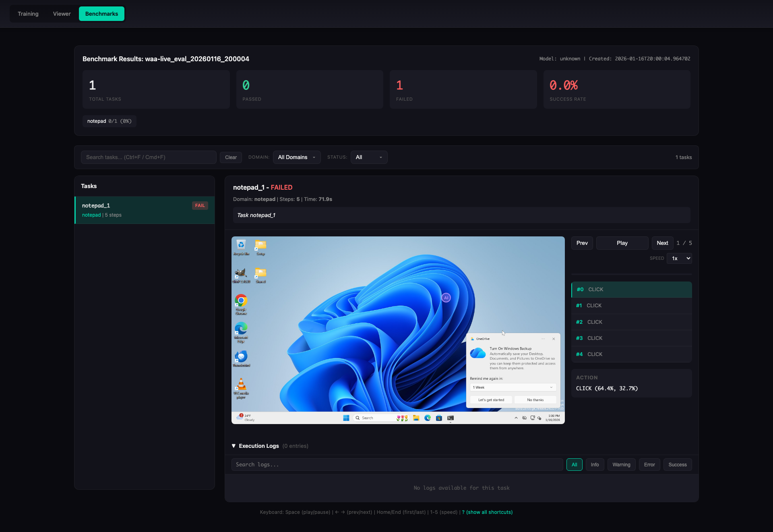This screenshot has width=773, height=532.
Task: Change the playback speed selector
Action: click(679, 258)
